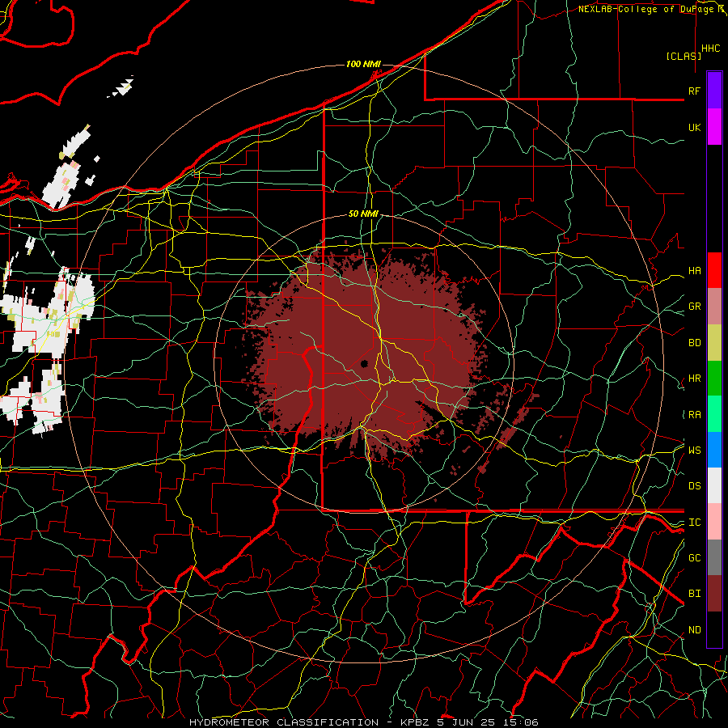Viewport: 728px width, 728px height.
Task: Click the 50 NMI range ring label
Action: pos(363,214)
